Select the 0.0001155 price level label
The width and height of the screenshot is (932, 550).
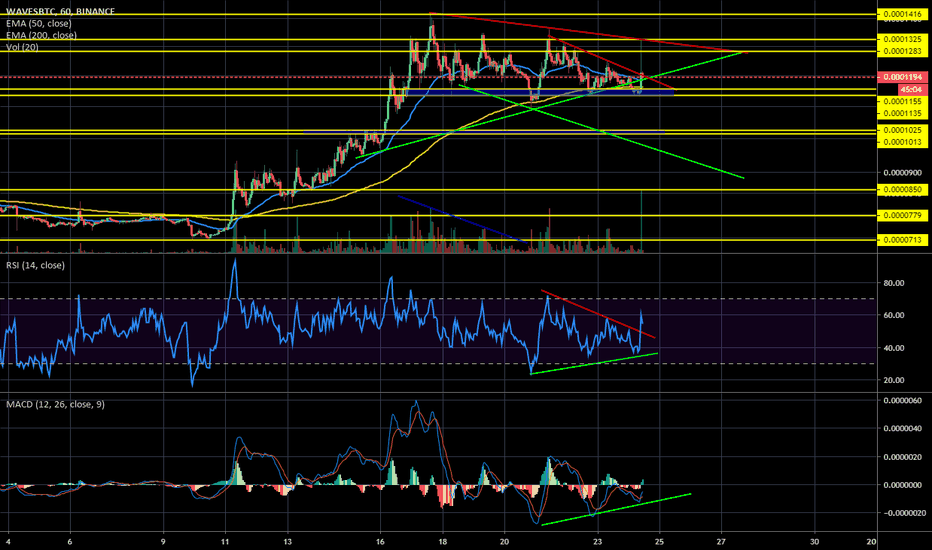[x=902, y=102]
